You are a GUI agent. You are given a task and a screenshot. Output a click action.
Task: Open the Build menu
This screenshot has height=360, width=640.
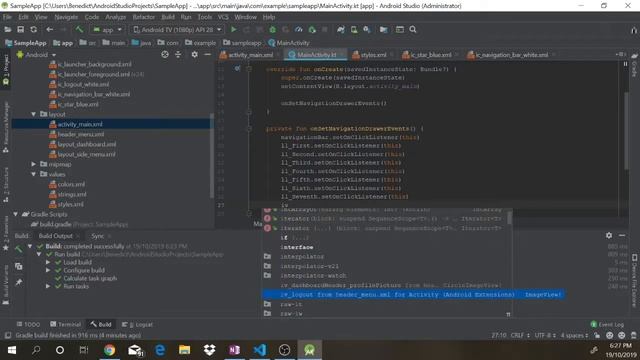[x=168, y=17]
